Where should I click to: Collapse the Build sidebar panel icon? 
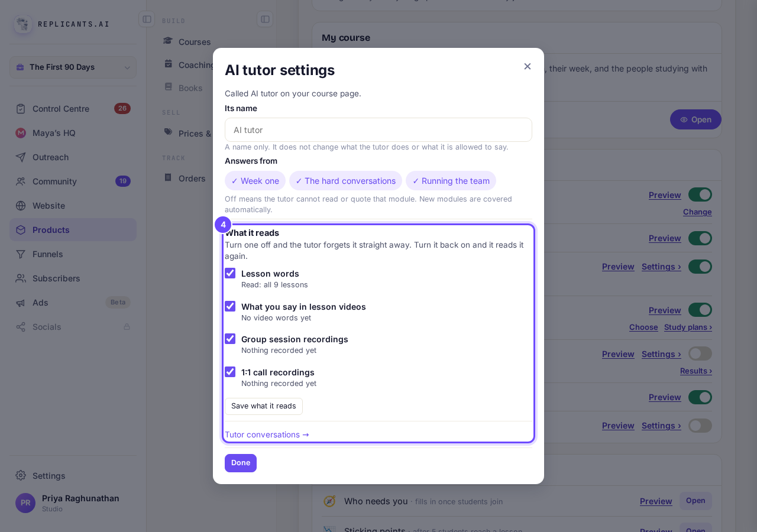point(265,19)
